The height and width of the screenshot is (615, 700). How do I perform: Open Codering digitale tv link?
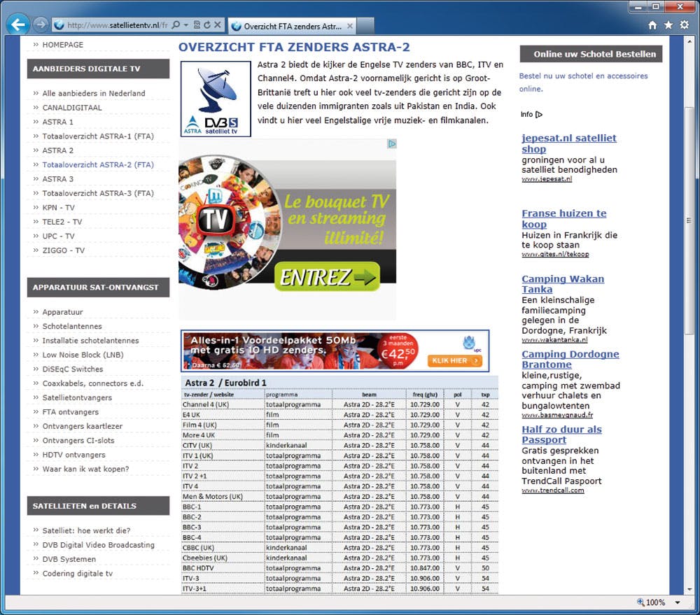77,574
